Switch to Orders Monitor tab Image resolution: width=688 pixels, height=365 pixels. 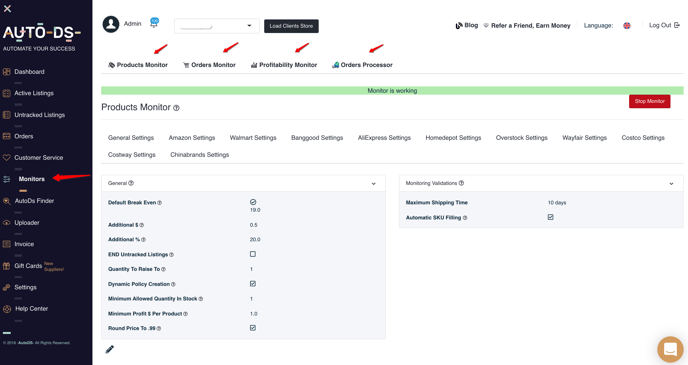pos(209,65)
